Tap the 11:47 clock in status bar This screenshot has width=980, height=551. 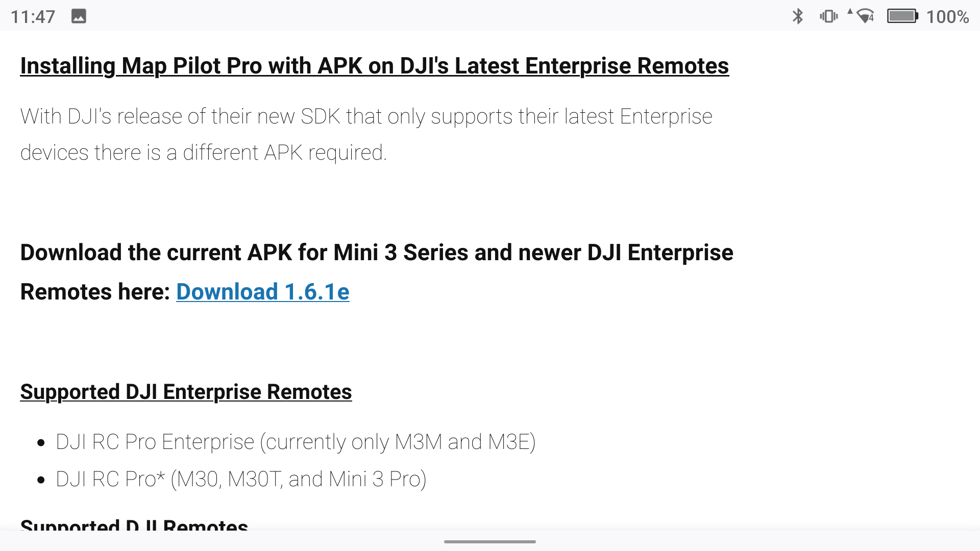[33, 17]
